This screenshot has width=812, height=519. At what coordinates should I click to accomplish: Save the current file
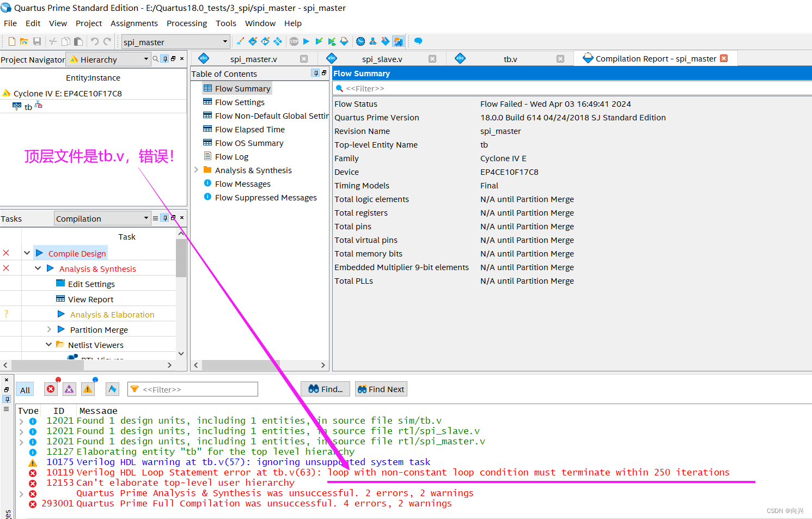tap(37, 41)
